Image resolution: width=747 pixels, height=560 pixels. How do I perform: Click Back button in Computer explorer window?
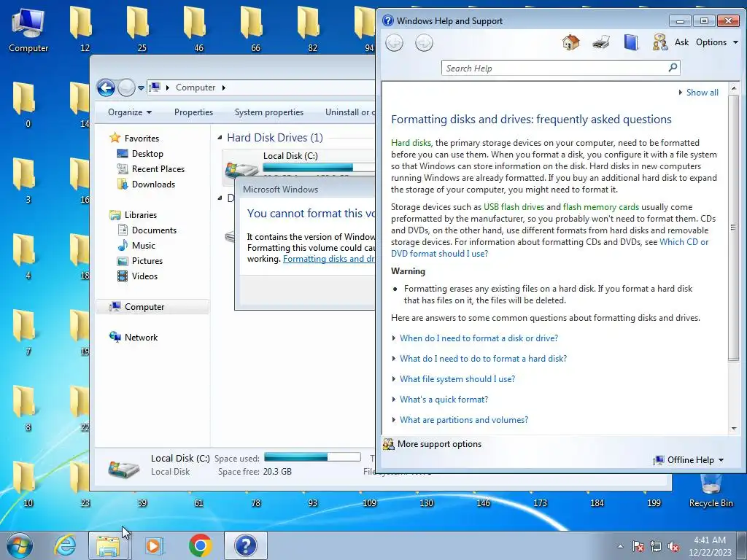[x=106, y=87]
